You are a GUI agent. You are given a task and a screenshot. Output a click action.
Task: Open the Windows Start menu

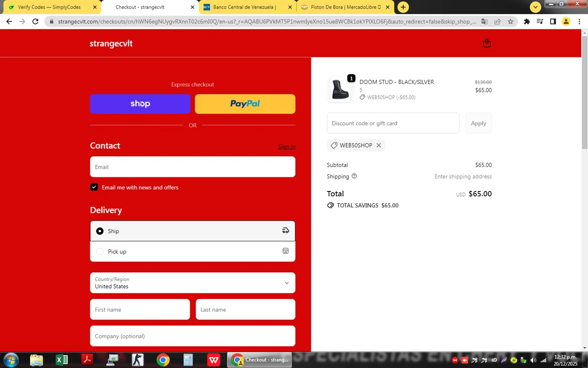click(x=11, y=360)
